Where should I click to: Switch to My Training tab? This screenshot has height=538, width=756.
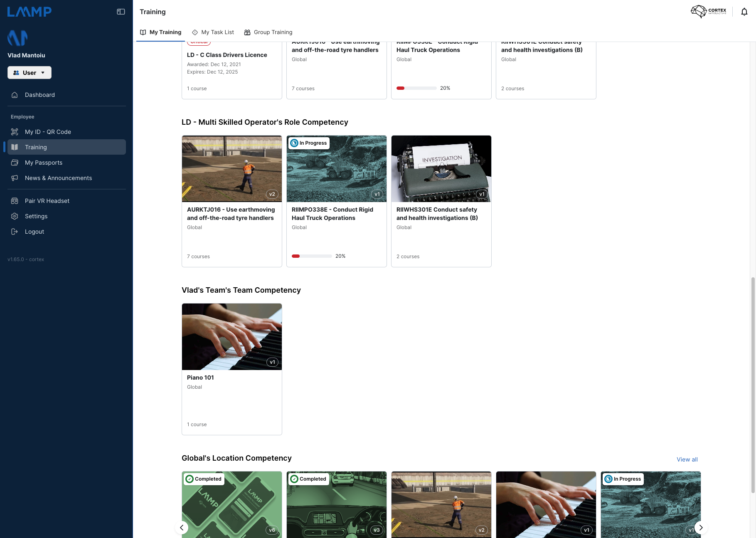pos(160,32)
